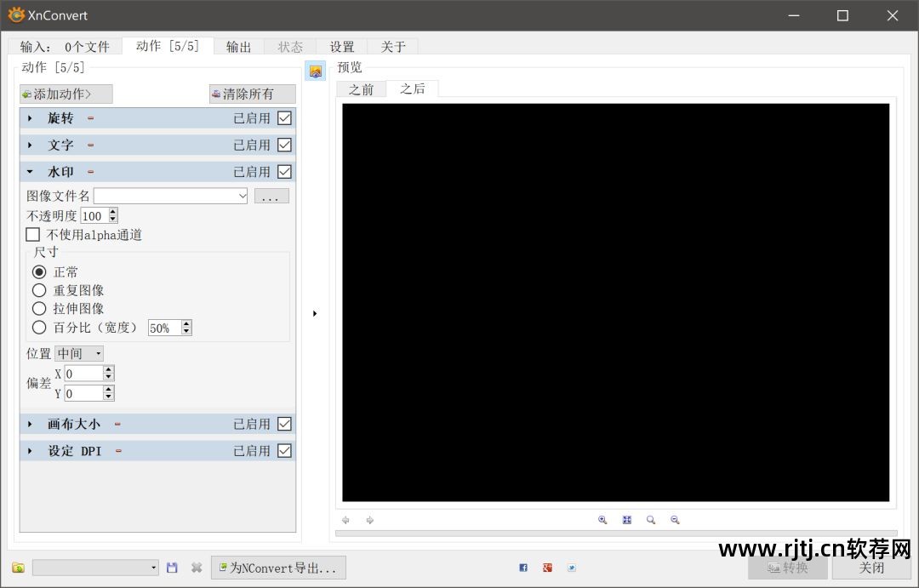
Task: Fit the preview image to the window
Action: (x=626, y=520)
